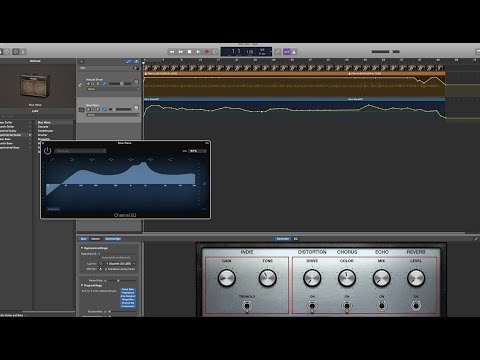
Task: Add a new track with plus button
Action: pyautogui.click(x=81, y=61)
